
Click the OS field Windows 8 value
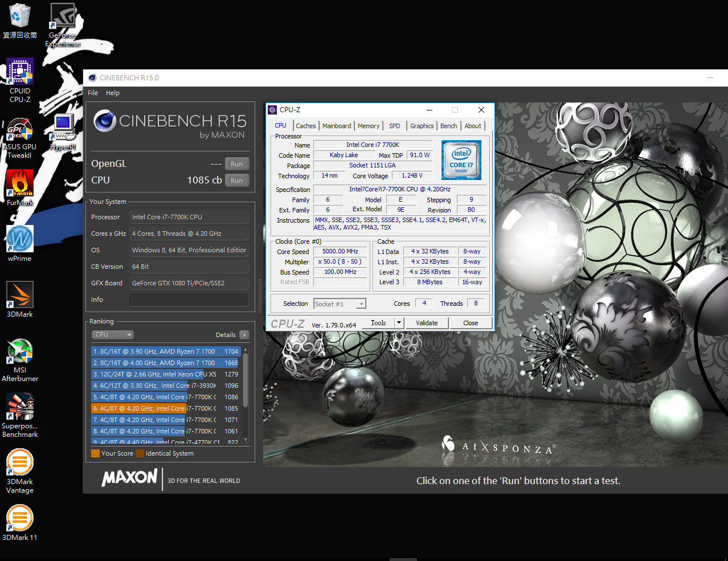click(x=189, y=250)
